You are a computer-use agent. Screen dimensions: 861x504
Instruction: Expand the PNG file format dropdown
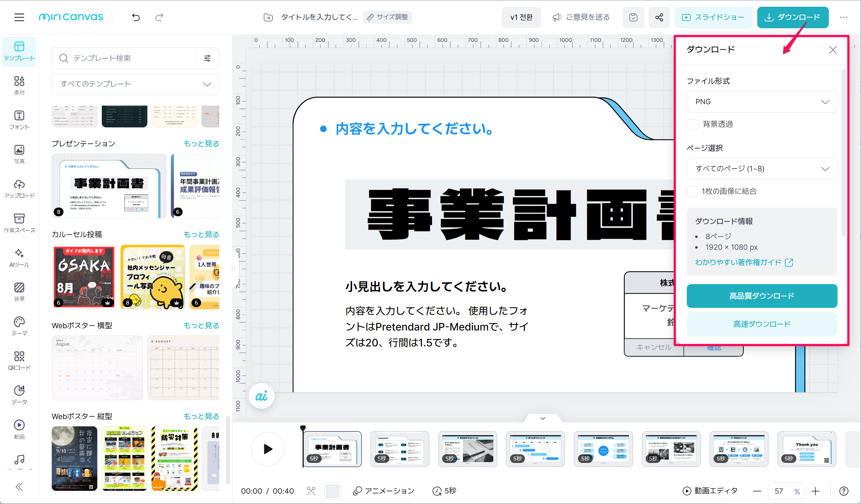[x=761, y=102]
